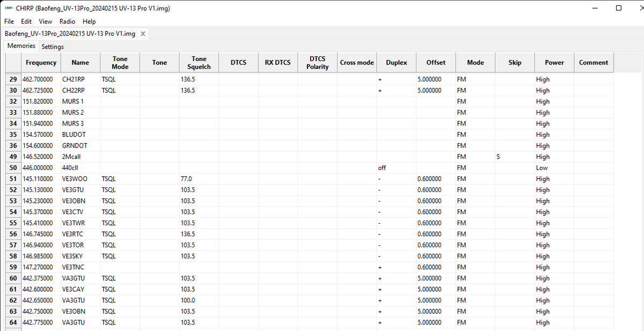This screenshot has height=331, width=644.
Task: Select memory row header 50
Action: click(x=13, y=168)
